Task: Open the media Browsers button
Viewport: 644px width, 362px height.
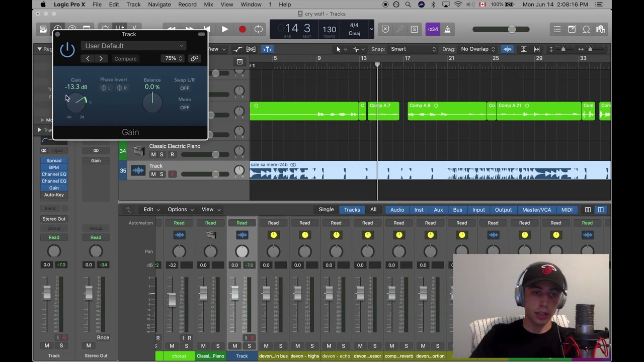Action: click(600, 29)
